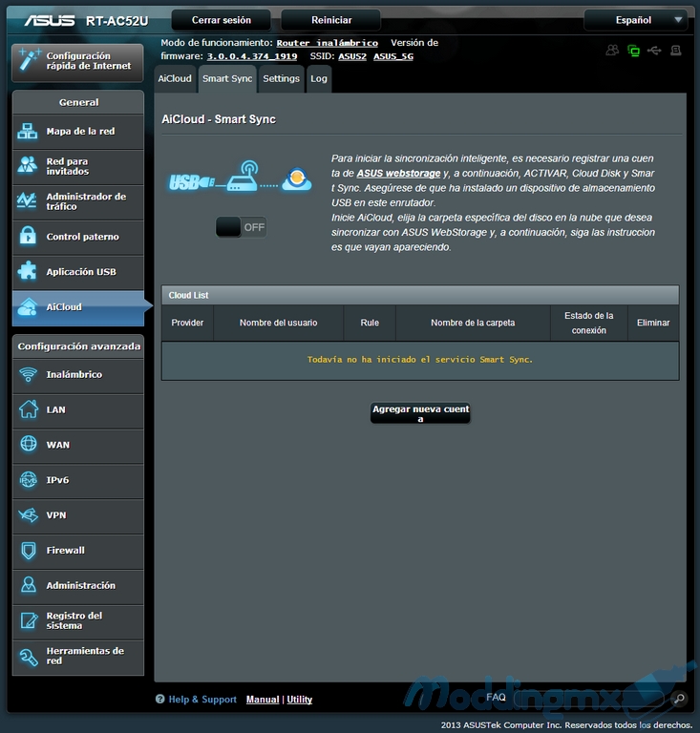This screenshot has height=733, width=700.
Task: Click the Help & Support question mark icon
Action: [x=159, y=699]
